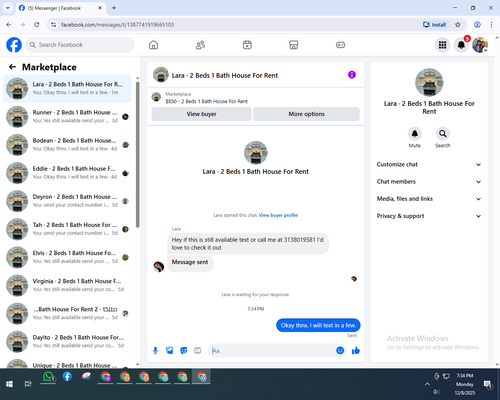Attach a file using the photo icon

tap(170, 350)
